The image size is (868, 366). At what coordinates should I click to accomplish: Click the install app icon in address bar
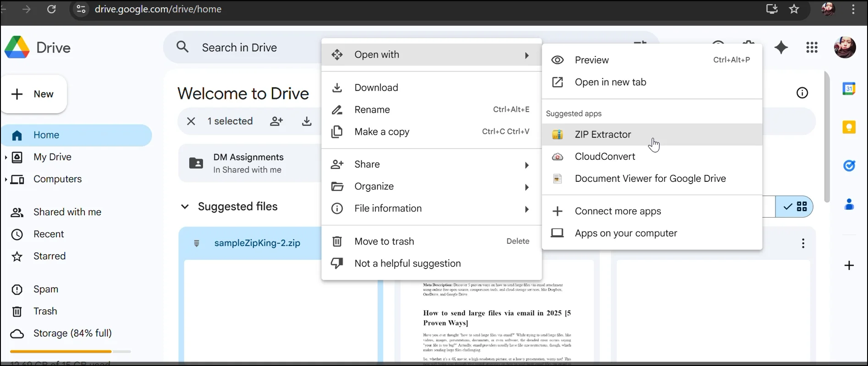pyautogui.click(x=772, y=9)
